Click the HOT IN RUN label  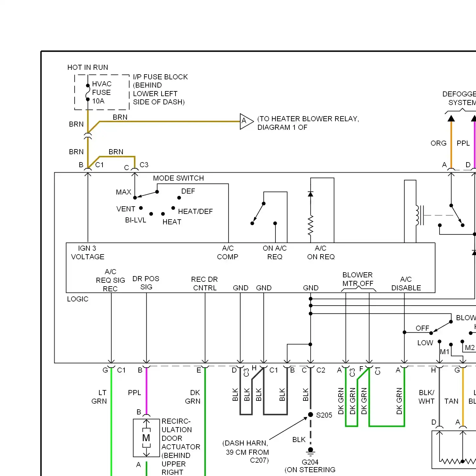click(88, 67)
